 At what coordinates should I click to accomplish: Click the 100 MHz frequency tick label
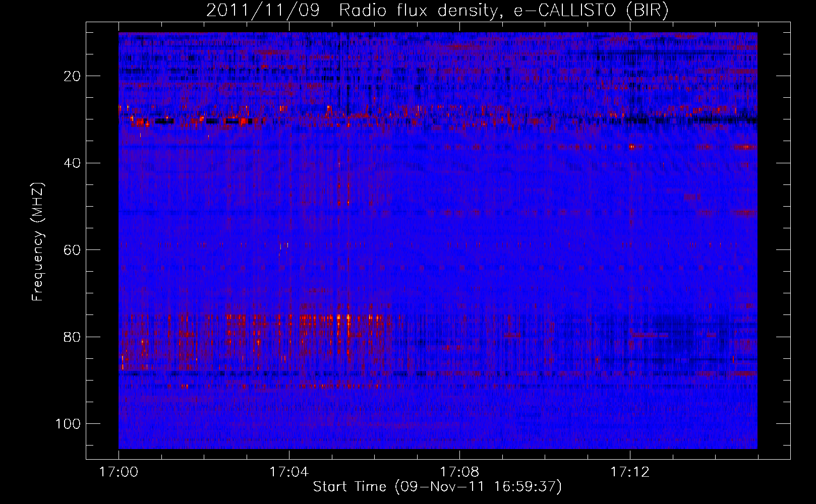tap(68, 423)
